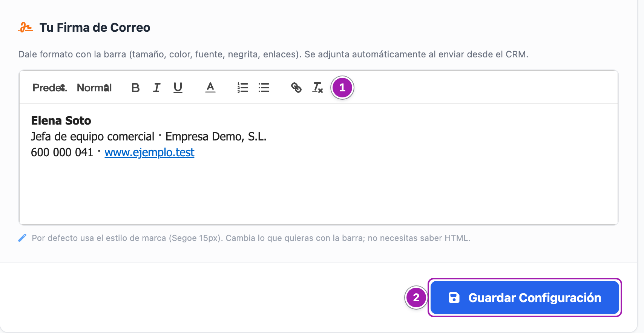Click the line 'Jefa de equipo comercial'
Viewport: 644px width, 333px height.
click(x=92, y=136)
